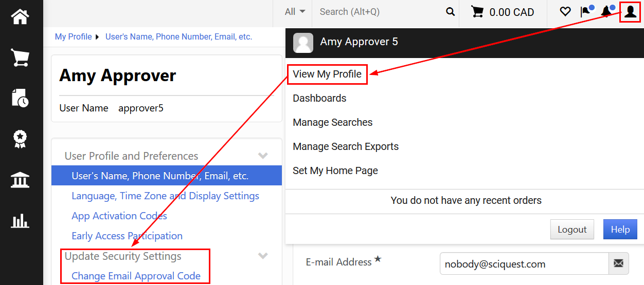Select View My Profile menu item
This screenshot has width=644, height=285.
[327, 74]
